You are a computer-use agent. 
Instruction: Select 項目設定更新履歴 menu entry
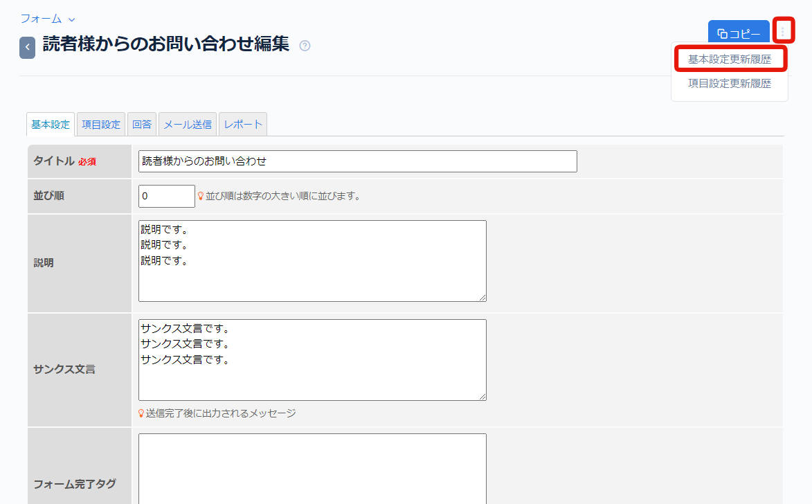(729, 83)
